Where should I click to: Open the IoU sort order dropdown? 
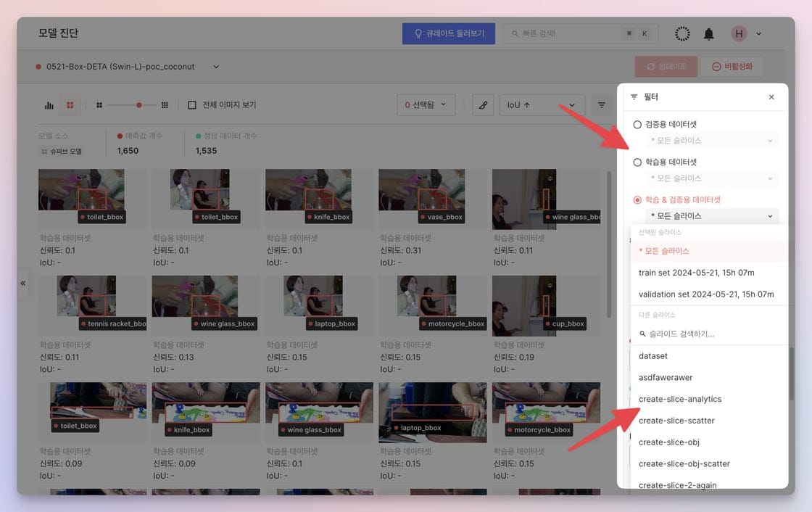pos(542,104)
